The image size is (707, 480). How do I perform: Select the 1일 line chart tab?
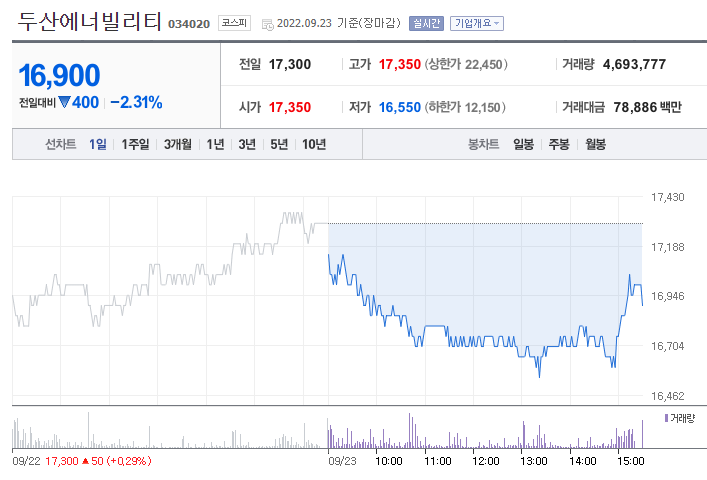click(98, 144)
